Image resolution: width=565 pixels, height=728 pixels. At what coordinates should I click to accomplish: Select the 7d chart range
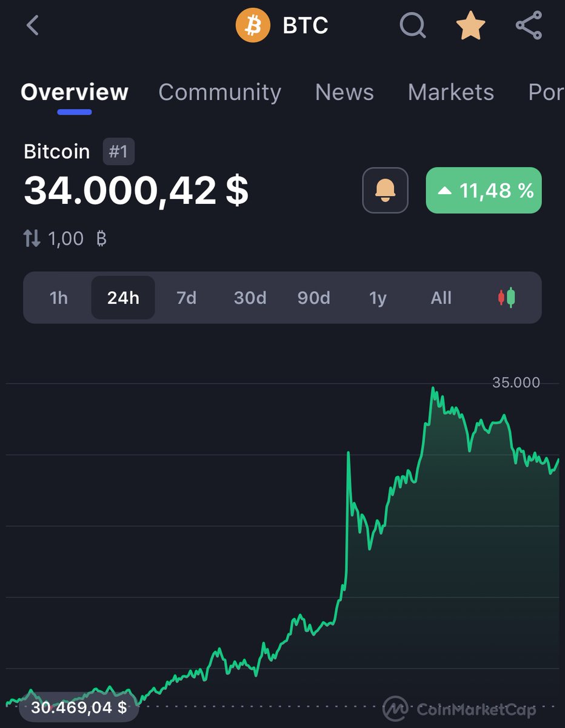(x=187, y=298)
